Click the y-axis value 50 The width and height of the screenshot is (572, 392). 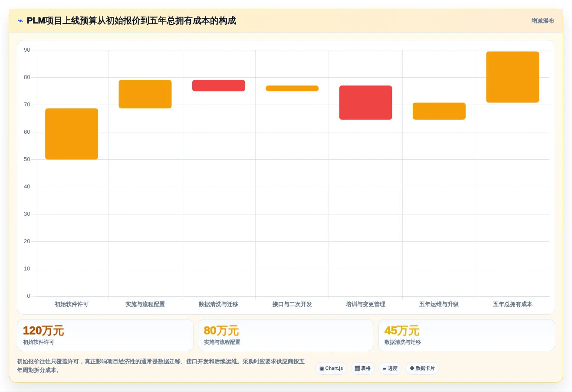click(27, 159)
